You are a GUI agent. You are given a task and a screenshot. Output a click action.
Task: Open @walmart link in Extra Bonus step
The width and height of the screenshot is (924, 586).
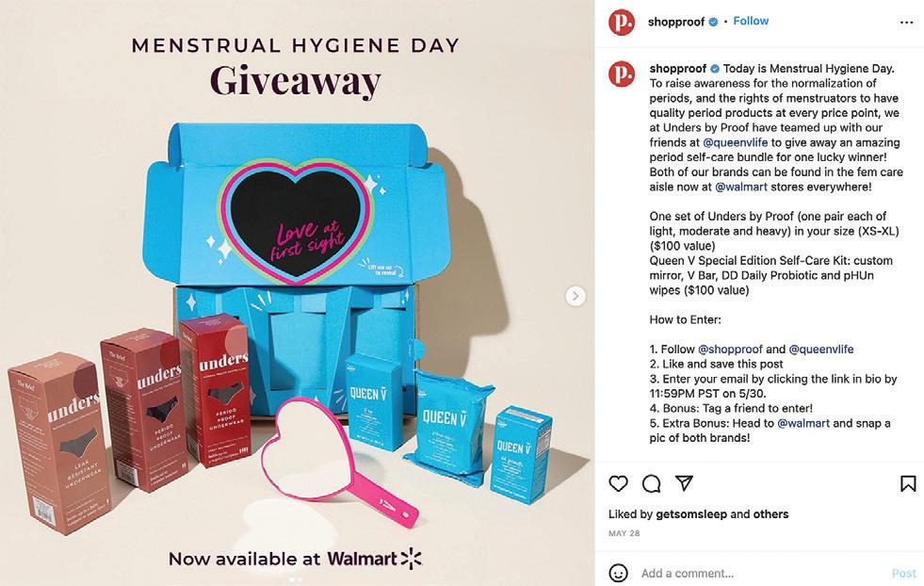803,423
